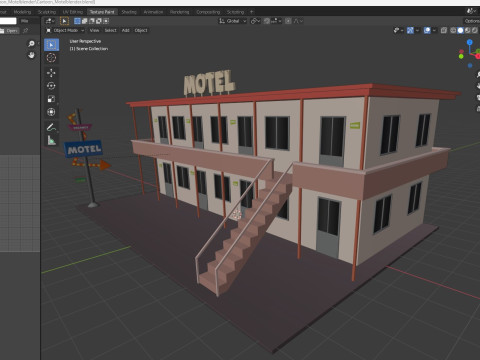Toggle proportional editing
The image size is (480, 360).
(x=288, y=21)
